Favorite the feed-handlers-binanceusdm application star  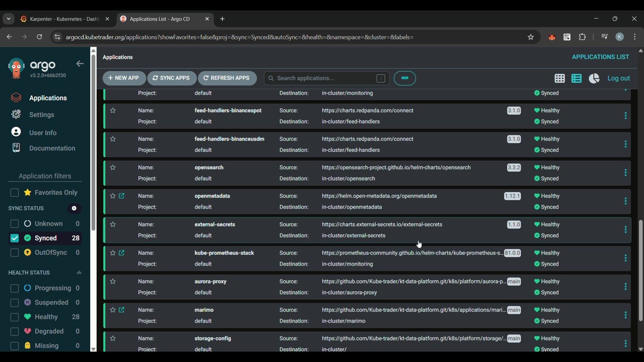pos(113,139)
